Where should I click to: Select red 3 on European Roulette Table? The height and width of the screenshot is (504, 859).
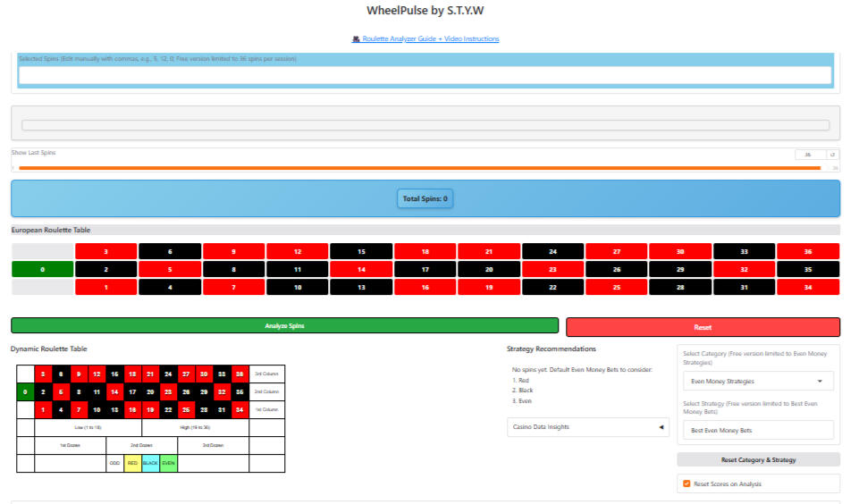[106, 251]
